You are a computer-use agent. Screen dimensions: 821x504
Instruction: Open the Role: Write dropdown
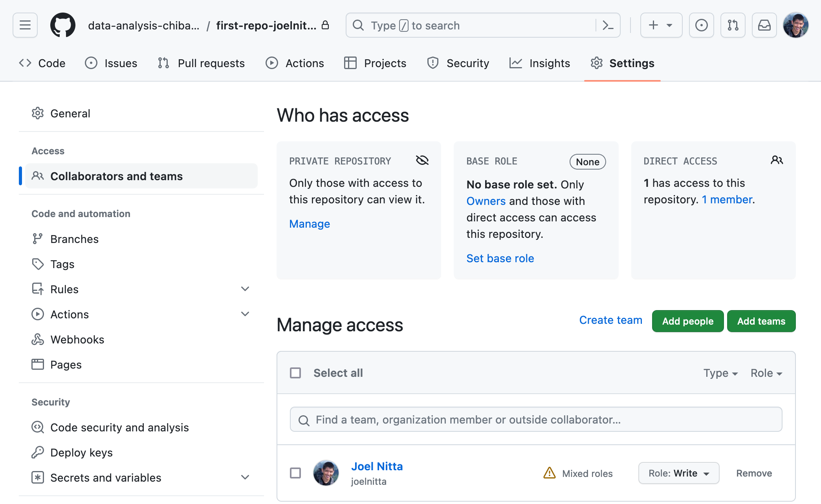[678, 473]
